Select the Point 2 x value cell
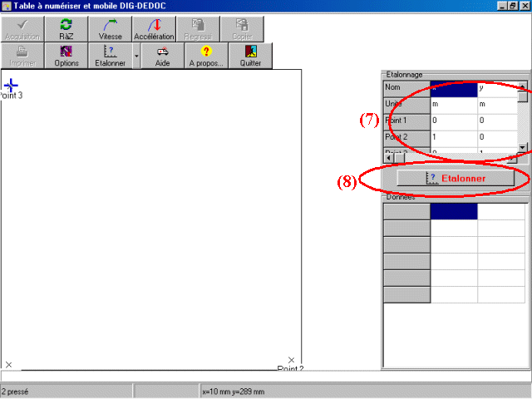532x399 pixels. 453,136
